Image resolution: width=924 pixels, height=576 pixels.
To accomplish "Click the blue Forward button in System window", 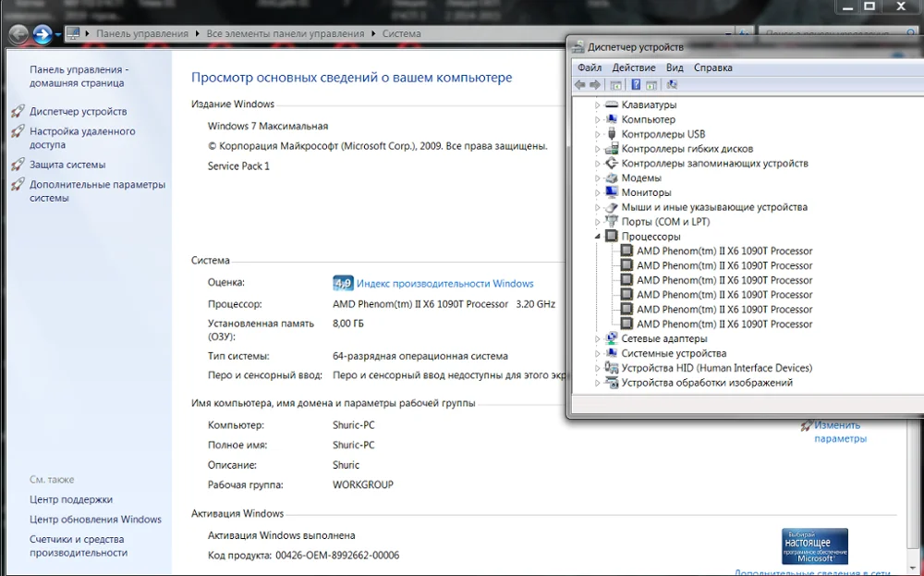I will 42,34.
